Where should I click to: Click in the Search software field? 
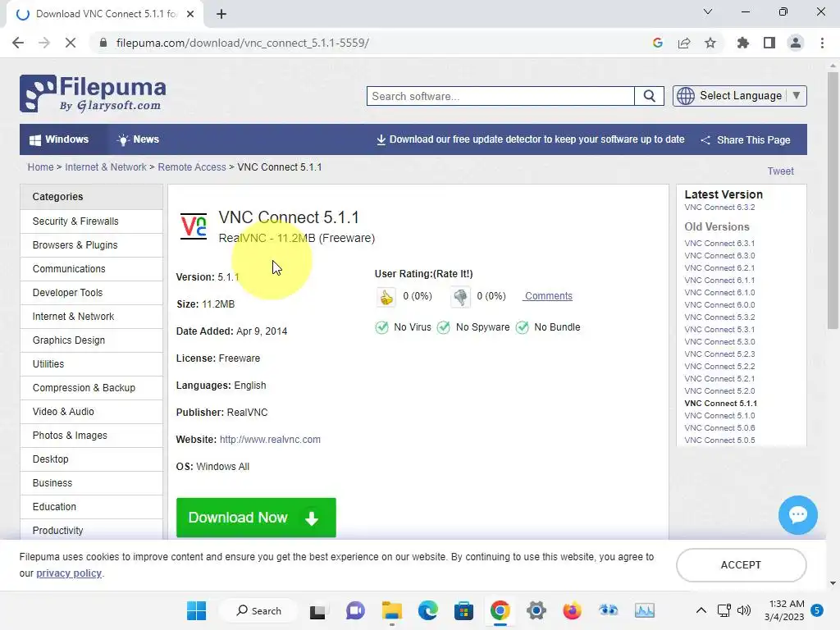[x=501, y=96]
